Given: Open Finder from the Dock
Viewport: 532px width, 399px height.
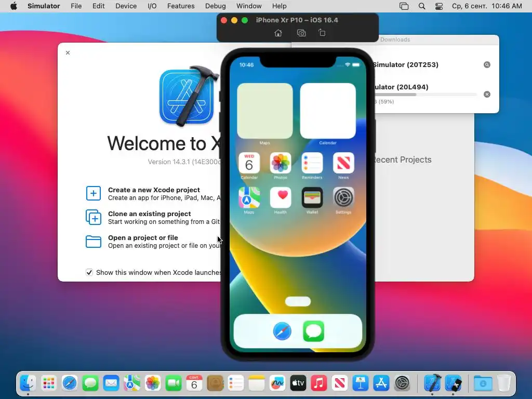Looking at the screenshot, I should click(28, 383).
